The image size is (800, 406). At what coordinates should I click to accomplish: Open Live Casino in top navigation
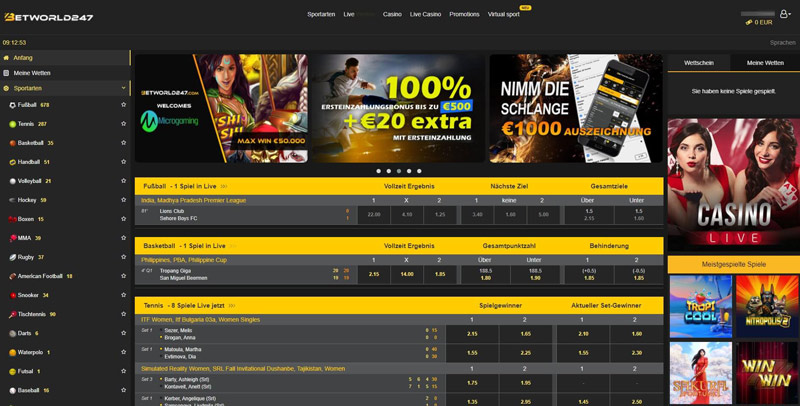point(426,14)
